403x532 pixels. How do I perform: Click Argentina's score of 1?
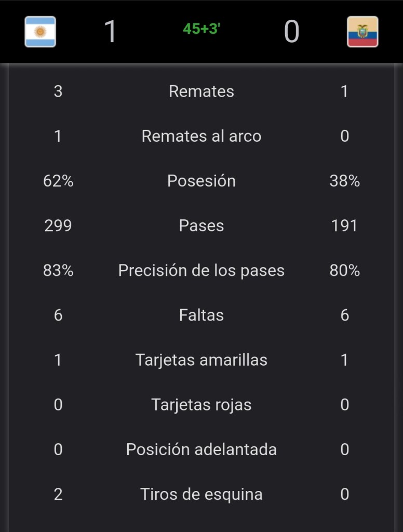click(x=110, y=31)
